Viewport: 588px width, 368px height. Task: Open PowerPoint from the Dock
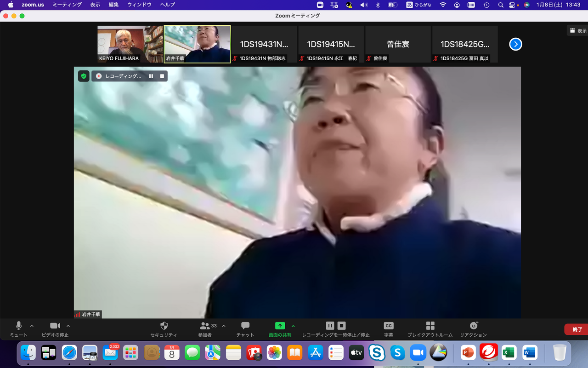[x=468, y=353]
